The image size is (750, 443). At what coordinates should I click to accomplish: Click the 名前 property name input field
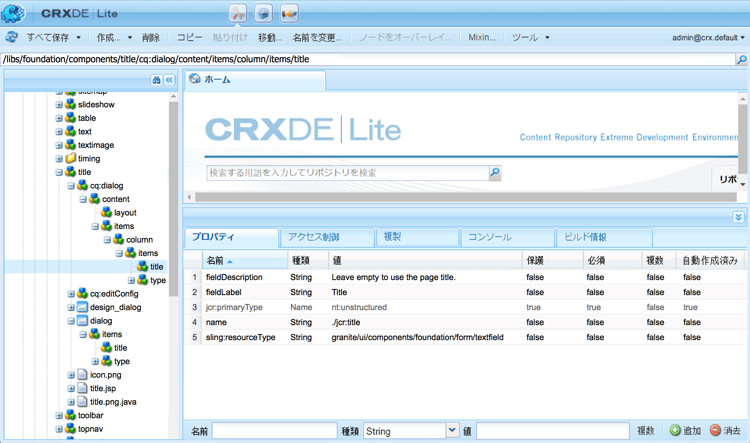(x=275, y=431)
